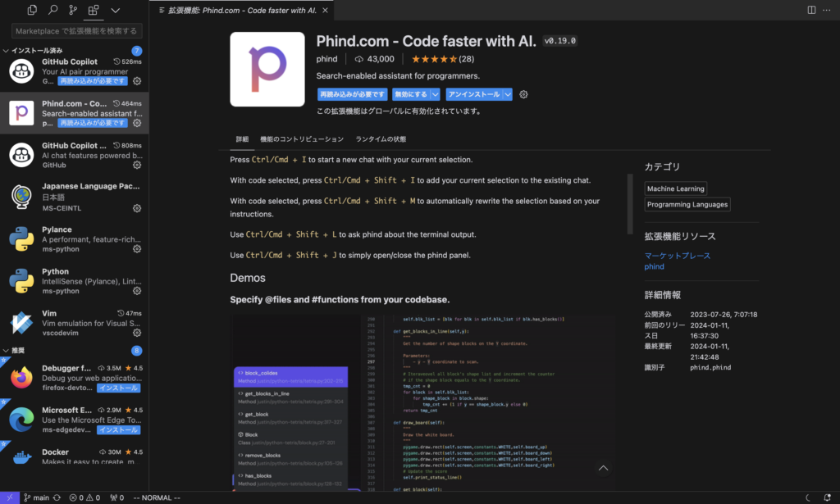Install Microsoft Edge Tools extension
The image size is (840, 504).
[x=119, y=429]
